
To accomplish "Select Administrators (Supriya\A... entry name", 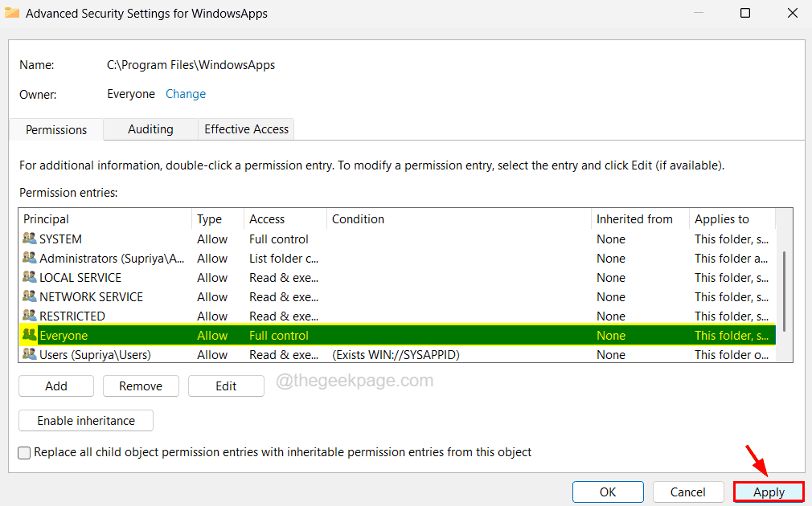I will click(112, 258).
